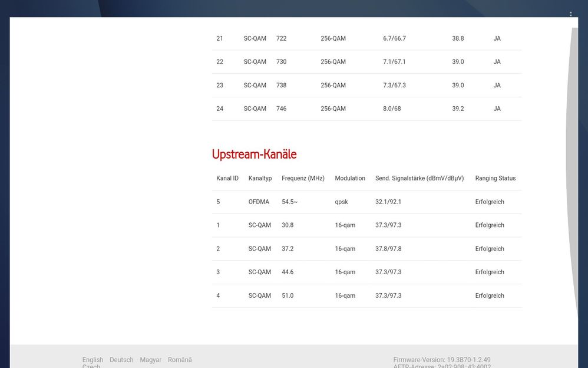Switch language to English

93,359
